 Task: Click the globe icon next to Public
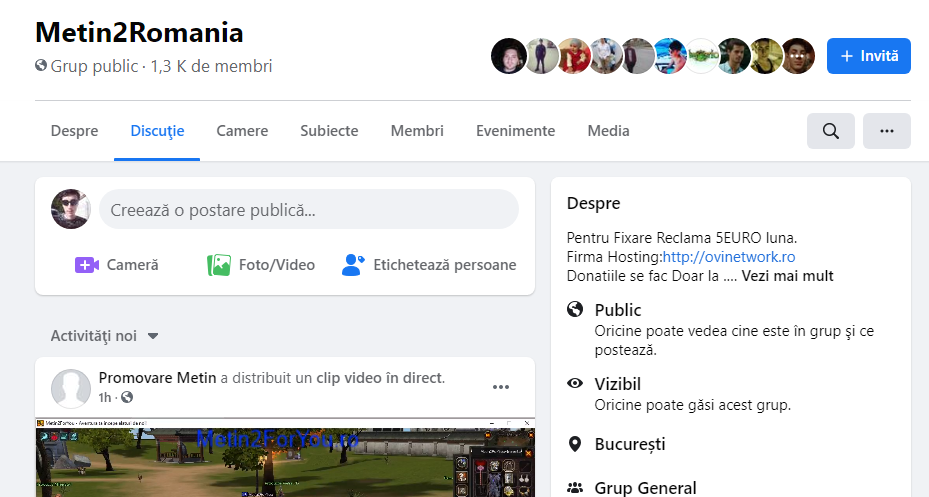(x=575, y=309)
